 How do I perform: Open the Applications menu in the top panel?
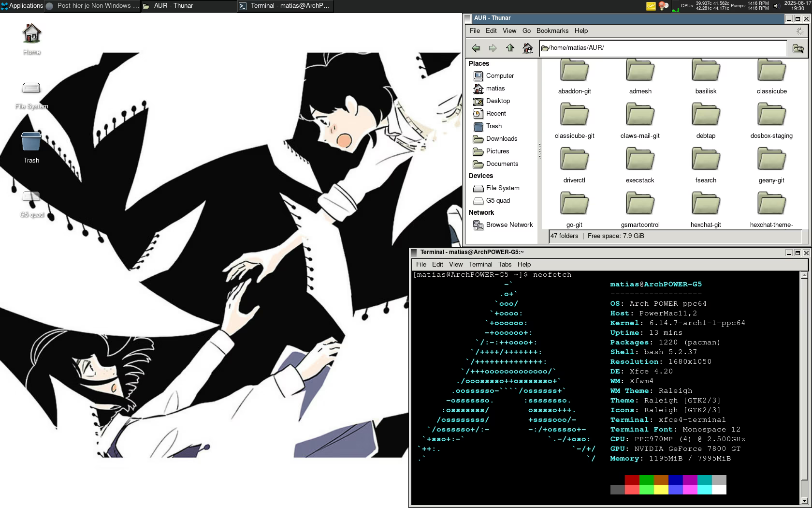tap(22, 6)
